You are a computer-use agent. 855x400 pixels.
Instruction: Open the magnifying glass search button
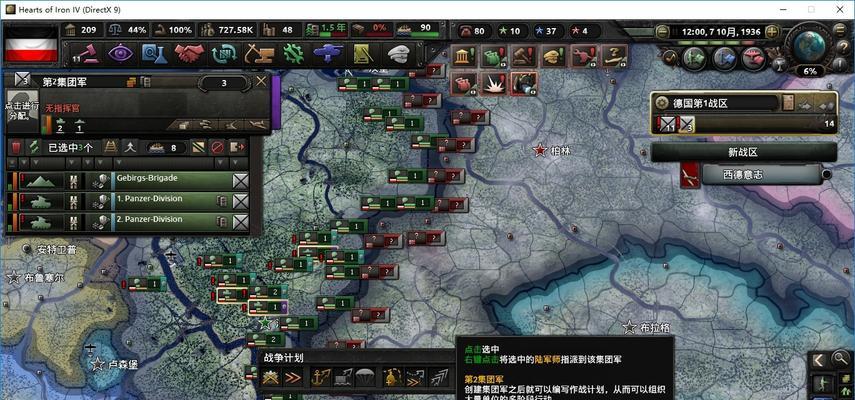tap(839, 359)
